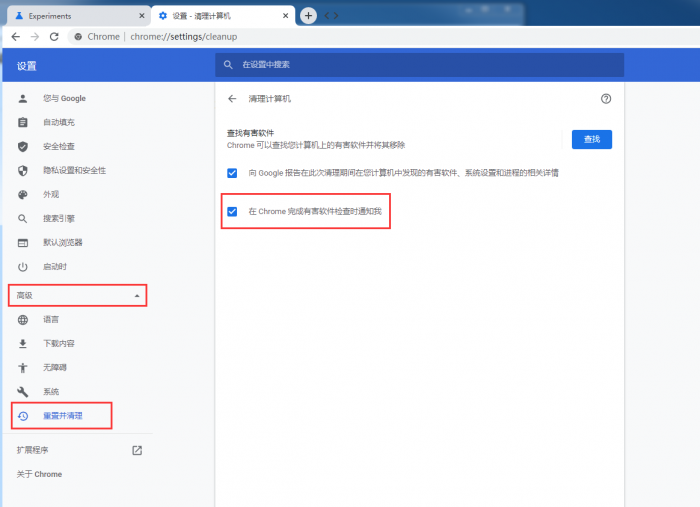Click the download arrow icon for 下载内容
700x507 pixels.
pos(23,344)
